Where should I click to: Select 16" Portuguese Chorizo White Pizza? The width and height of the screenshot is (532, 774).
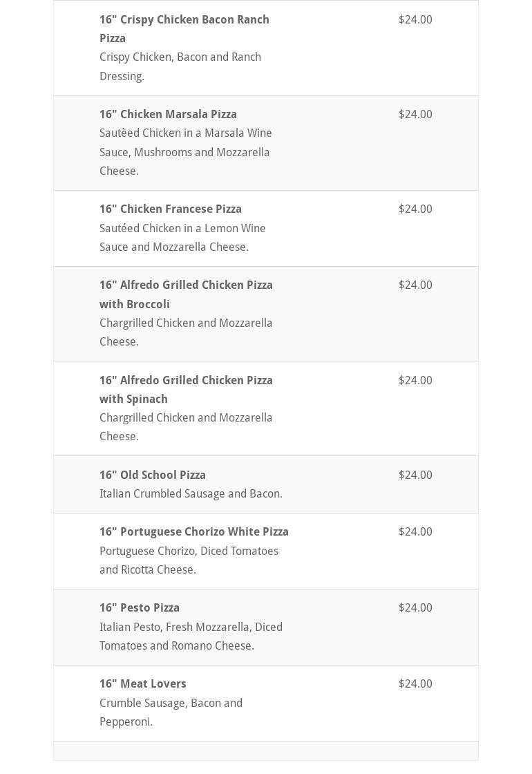click(x=194, y=531)
